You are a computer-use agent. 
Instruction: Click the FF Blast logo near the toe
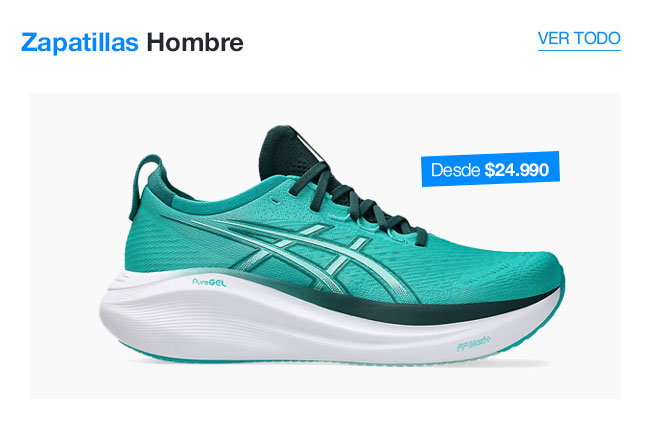coord(474,344)
